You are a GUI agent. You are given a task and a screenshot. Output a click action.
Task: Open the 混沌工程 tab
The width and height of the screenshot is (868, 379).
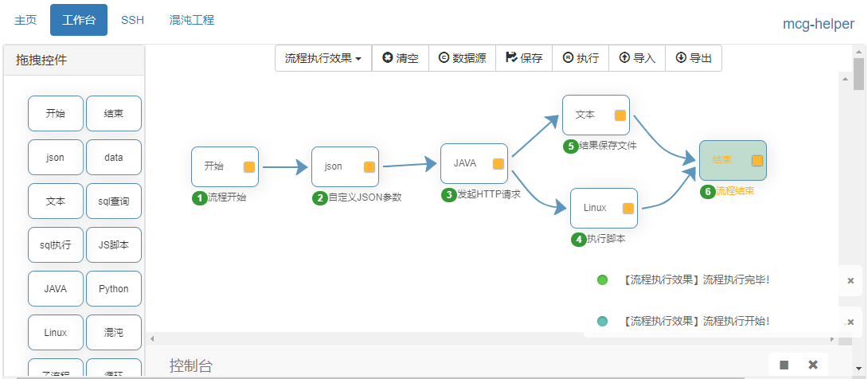pos(192,20)
